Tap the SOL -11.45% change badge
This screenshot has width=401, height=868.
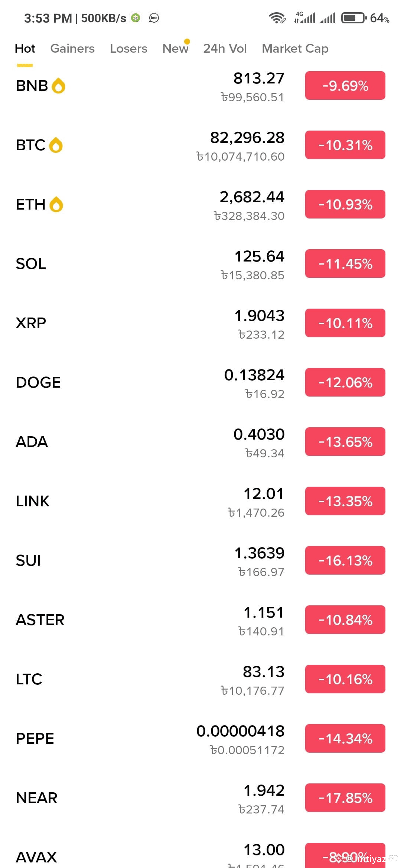[345, 264]
